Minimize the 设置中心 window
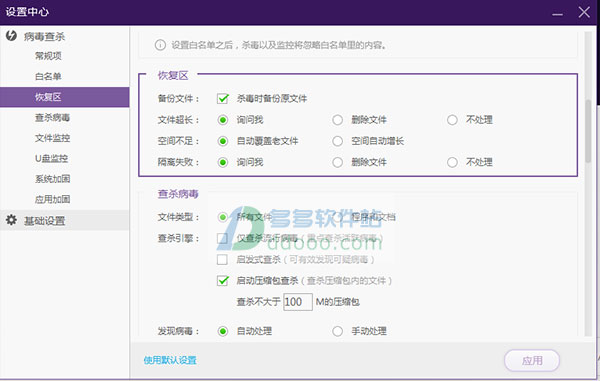Image resolution: width=600 pixels, height=381 pixels. click(558, 14)
